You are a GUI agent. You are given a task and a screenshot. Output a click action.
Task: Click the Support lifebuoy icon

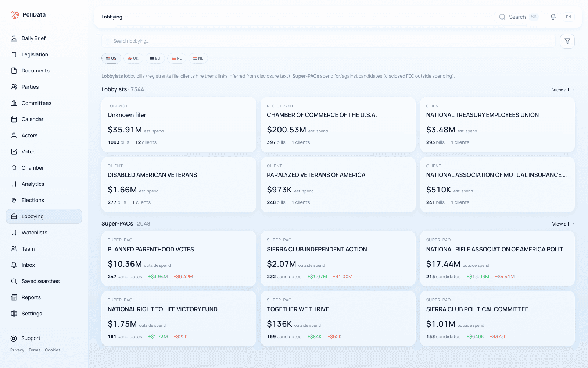pyautogui.click(x=14, y=339)
